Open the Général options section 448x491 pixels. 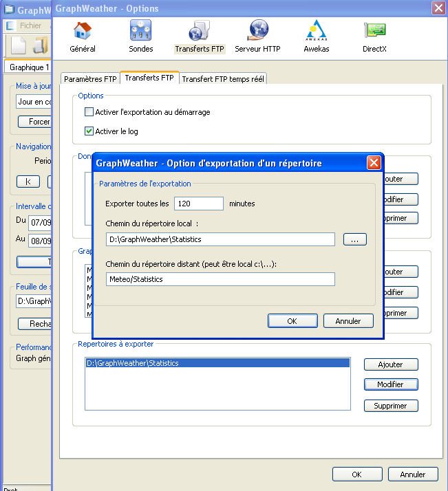coord(83,37)
